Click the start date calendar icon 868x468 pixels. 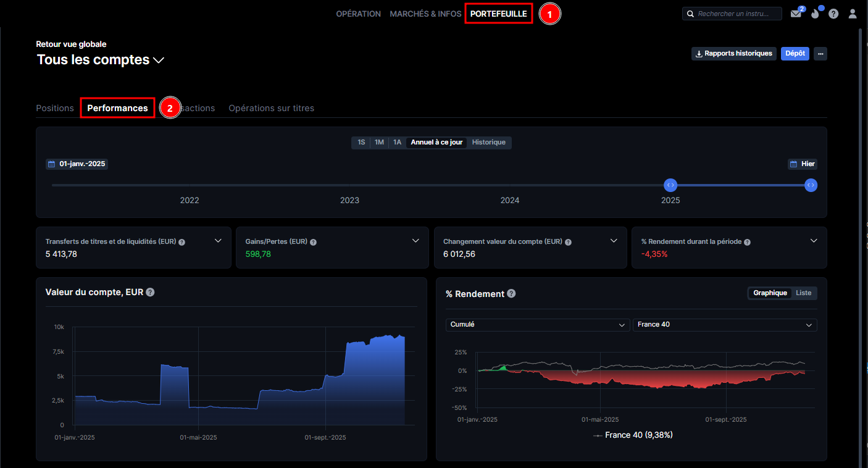tap(52, 164)
